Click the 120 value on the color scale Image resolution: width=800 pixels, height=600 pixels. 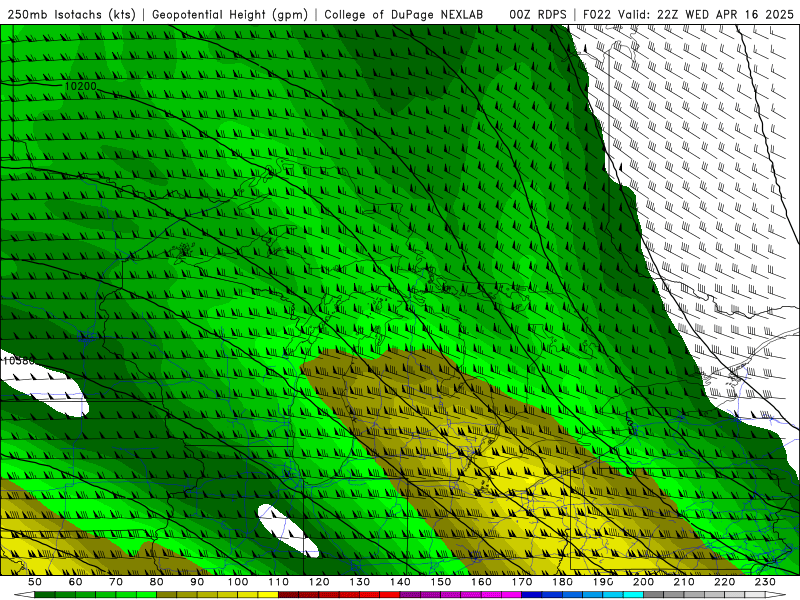click(x=319, y=582)
